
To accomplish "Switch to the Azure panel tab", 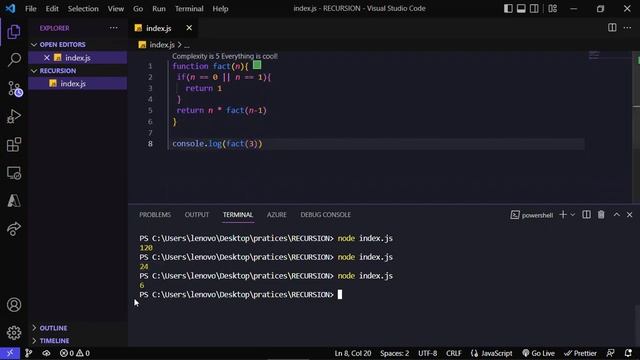I will point(276,215).
